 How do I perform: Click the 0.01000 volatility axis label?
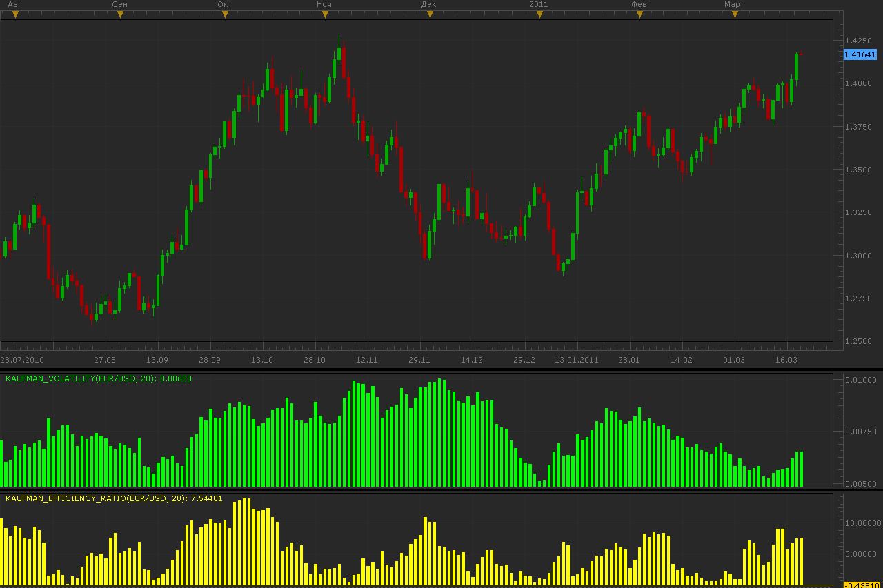(x=860, y=380)
